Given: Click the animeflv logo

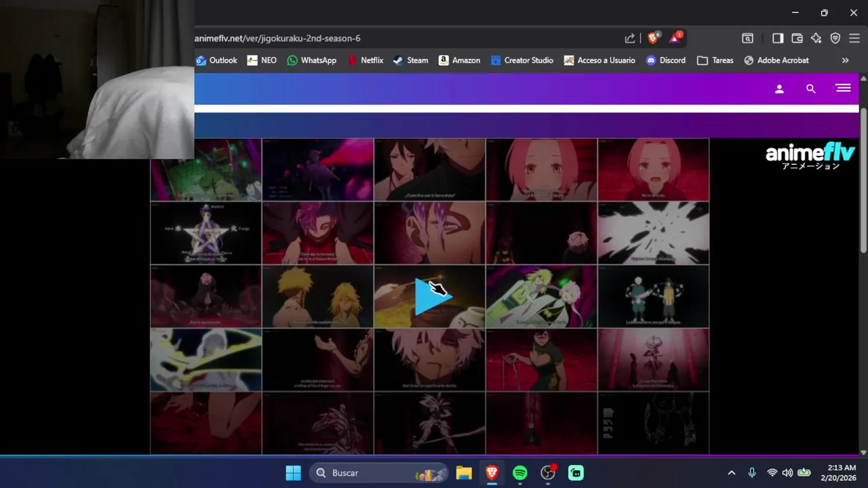Looking at the screenshot, I should 810,156.
